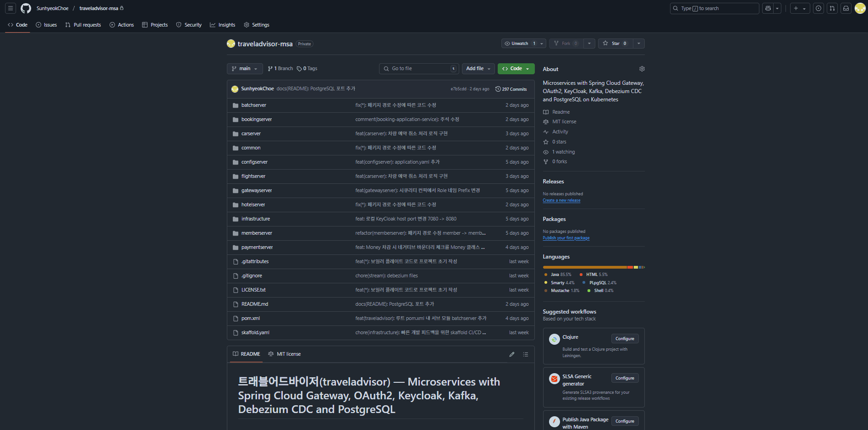
Task: Open the star lists dropdown arrow
Action: point(639,44)
